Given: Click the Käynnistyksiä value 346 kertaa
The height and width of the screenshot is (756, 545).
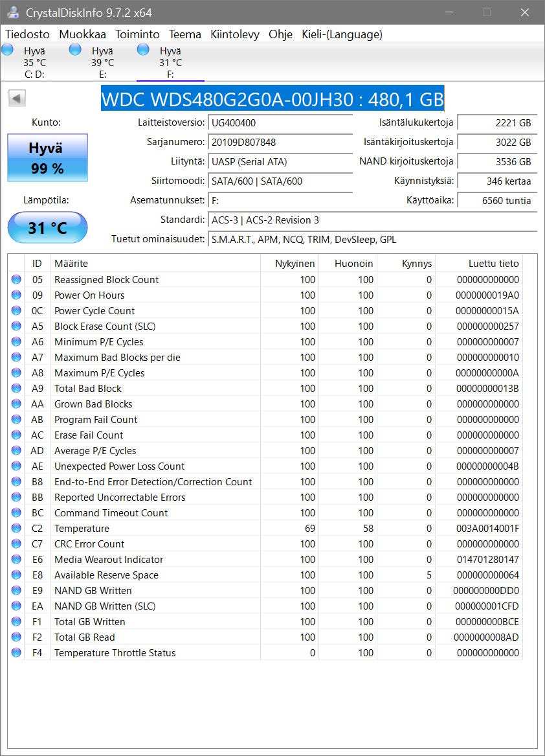Looking at the screenshot, I should point(497,181).
